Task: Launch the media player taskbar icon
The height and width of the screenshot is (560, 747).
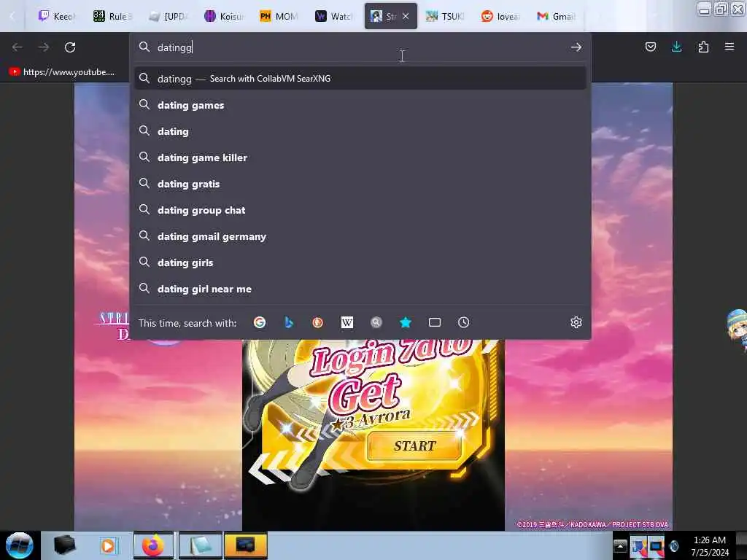Action: [x=108, y=545]
